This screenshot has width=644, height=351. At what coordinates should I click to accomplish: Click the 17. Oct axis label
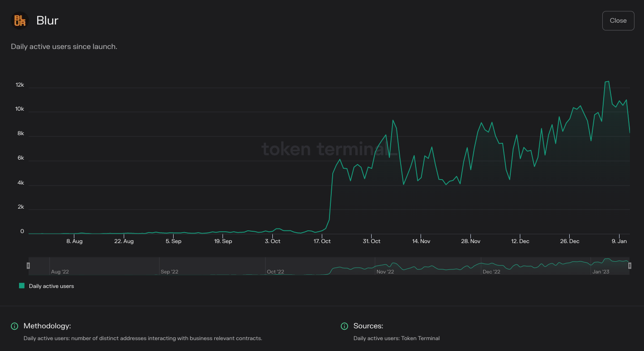coord(322,241)
